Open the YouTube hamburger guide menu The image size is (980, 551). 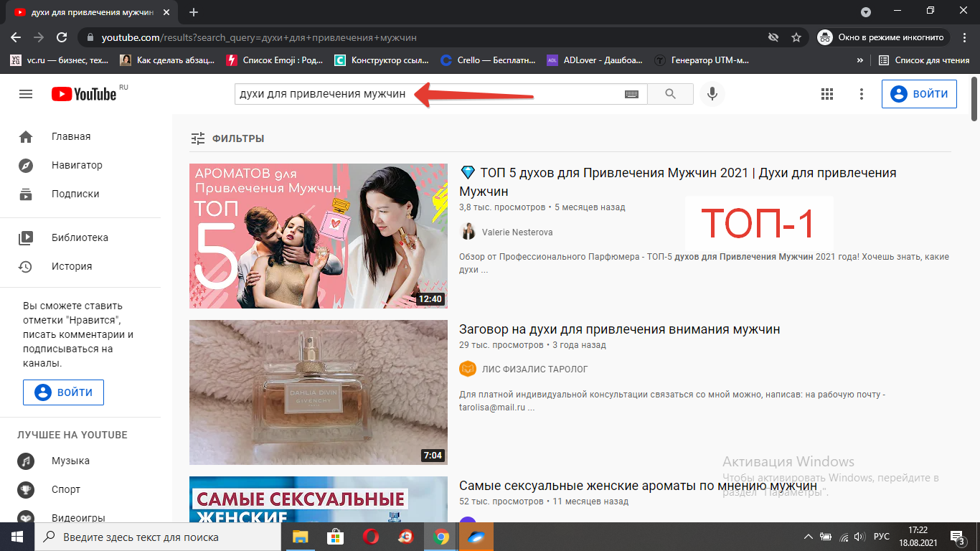[26, 94]
